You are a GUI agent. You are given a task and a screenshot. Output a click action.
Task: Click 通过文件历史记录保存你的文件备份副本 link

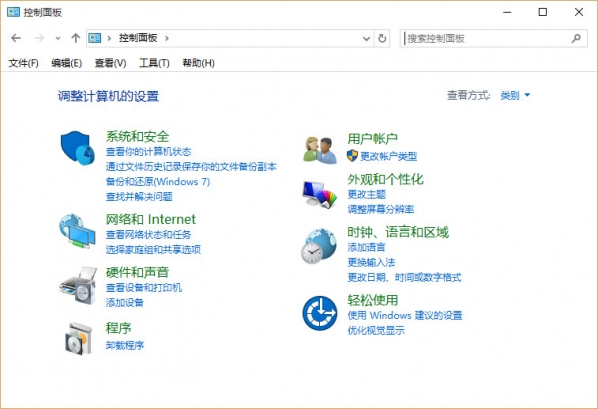click(x=191, y=166)
